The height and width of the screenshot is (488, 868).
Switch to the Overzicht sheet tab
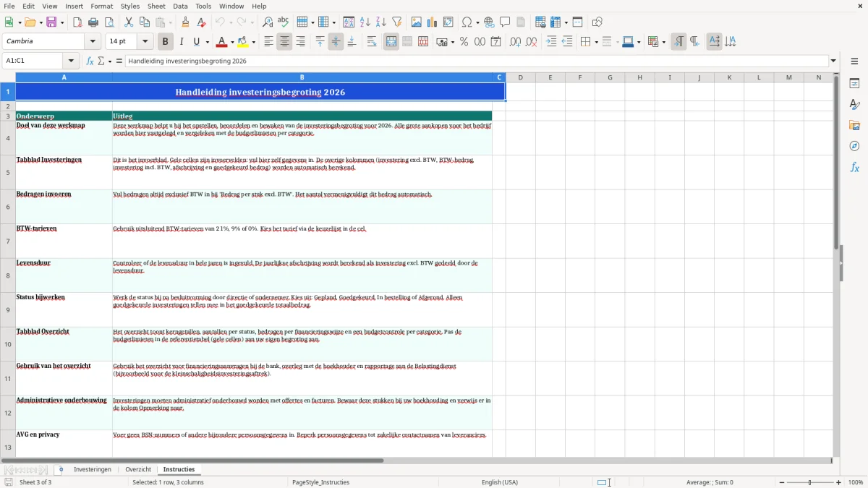tap(138, 469)
